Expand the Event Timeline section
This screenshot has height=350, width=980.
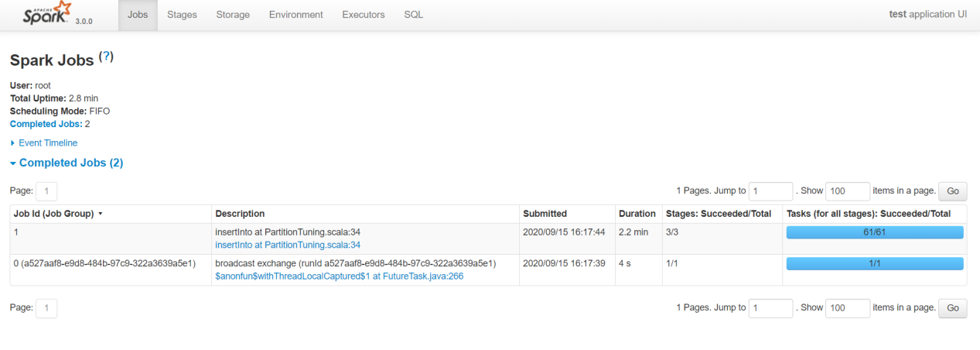47,143
